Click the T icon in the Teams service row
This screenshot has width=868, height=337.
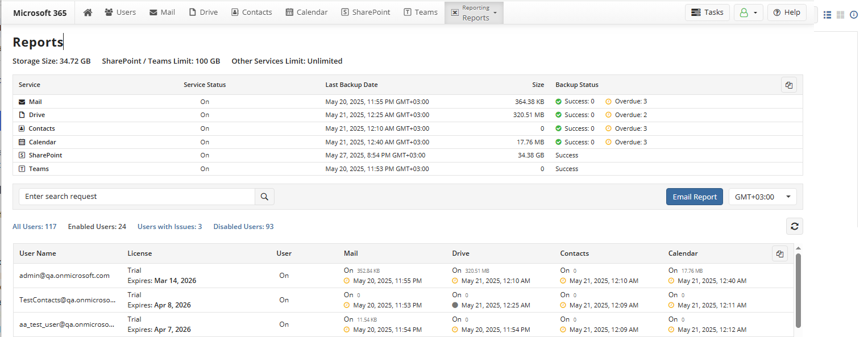[x=22, y=169]
